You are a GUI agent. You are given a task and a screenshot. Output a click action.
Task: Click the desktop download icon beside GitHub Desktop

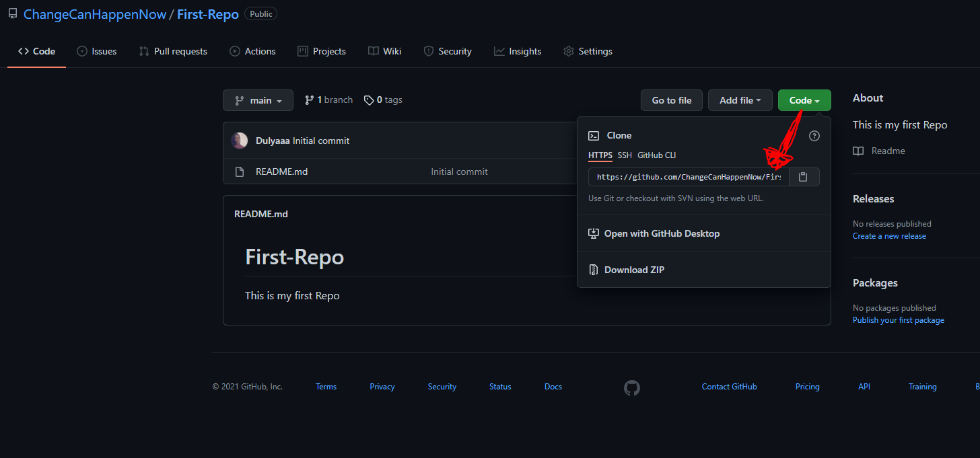[x=594, y=233]
